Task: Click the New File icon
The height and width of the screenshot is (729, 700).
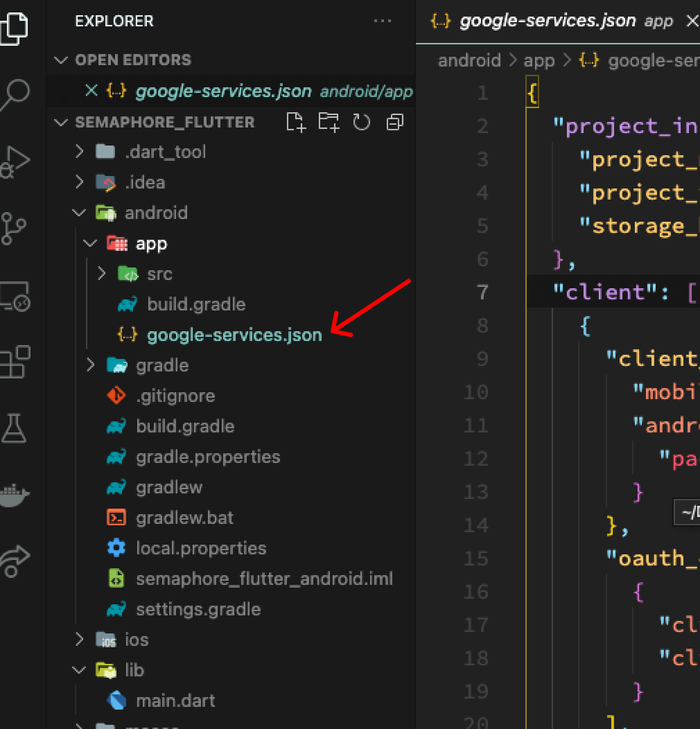Action: (296, 122)
